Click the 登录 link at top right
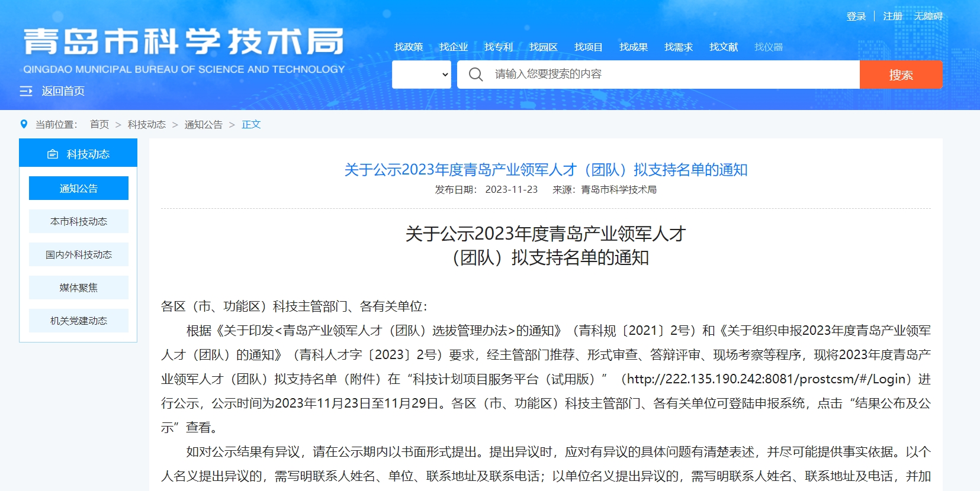This screenshot has width=980, height=491. pos(856,17)
